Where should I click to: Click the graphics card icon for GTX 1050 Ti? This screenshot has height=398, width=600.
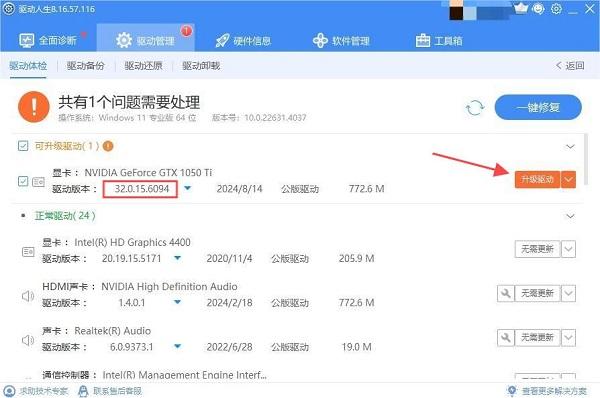pos(38,182)
